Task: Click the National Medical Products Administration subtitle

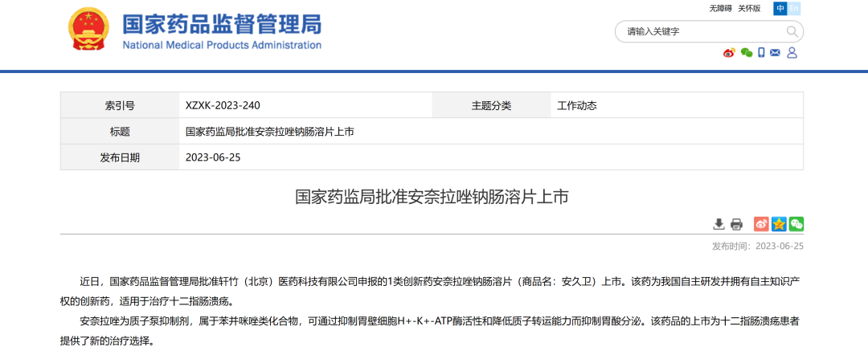Action: click(222, 45)
